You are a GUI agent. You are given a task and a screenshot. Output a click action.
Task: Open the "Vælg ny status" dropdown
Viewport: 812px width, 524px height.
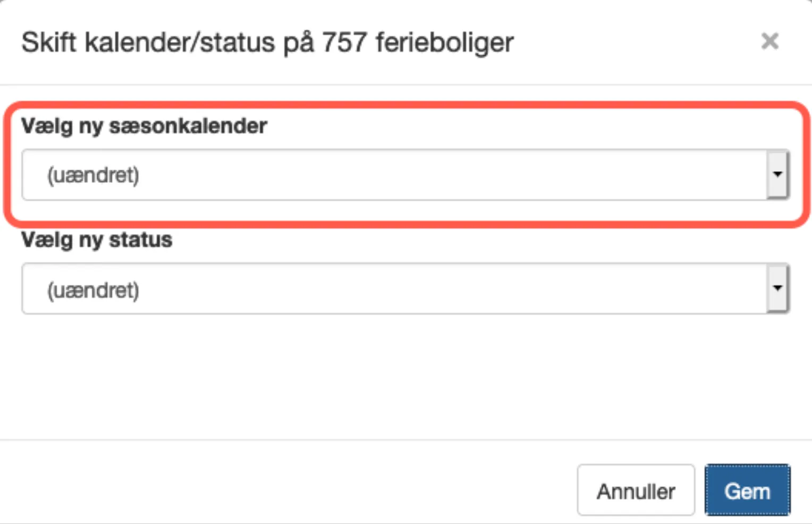click(404, 289)
